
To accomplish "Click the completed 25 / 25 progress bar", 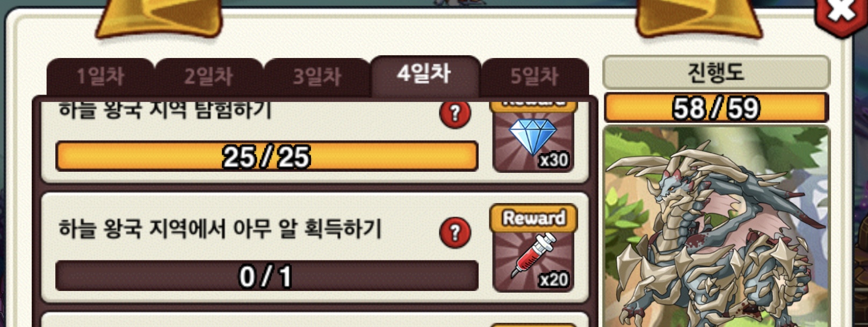I will (x=267, y=156).
